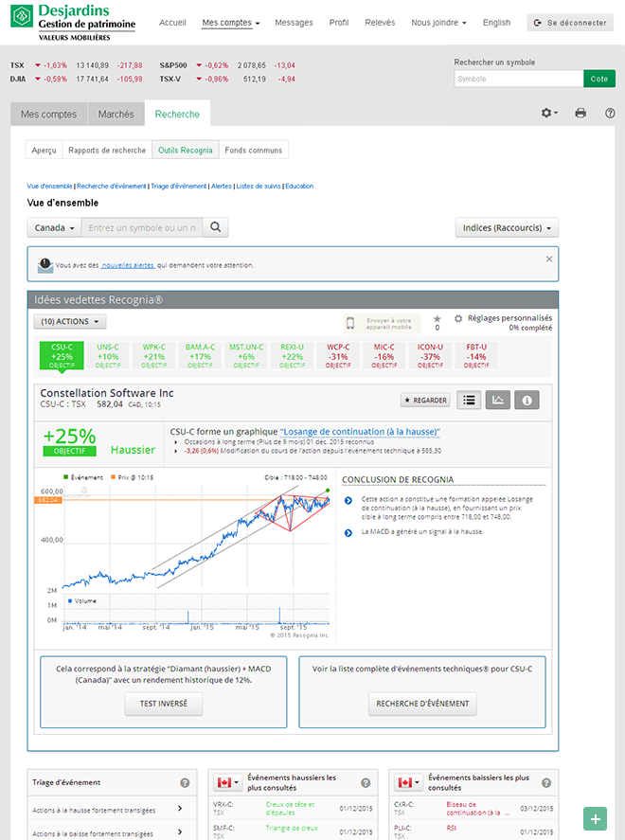The width and height of the screenshot is (625, 840).
Task: Click the alert envelope icon
Action: (x=45, y=264)
